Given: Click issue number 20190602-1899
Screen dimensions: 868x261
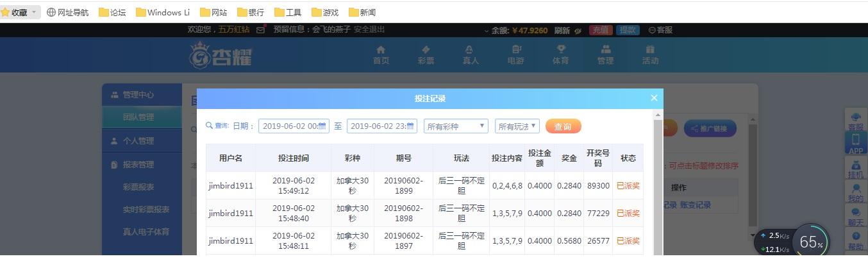Looking at the screenshot, I should [x=404, y=186].
